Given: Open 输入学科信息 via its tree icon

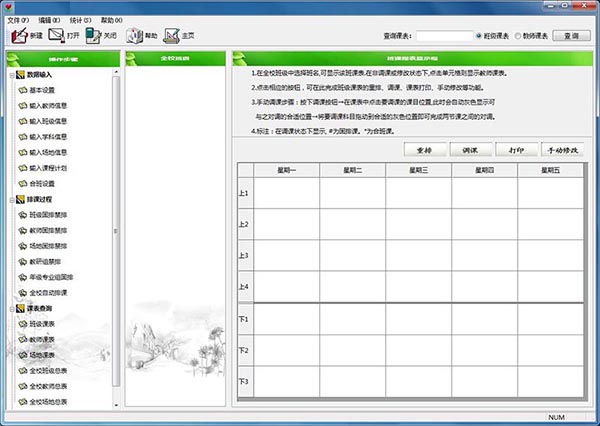Looking at the screenshot, I should pyautogui.click(x=23, y=137).
